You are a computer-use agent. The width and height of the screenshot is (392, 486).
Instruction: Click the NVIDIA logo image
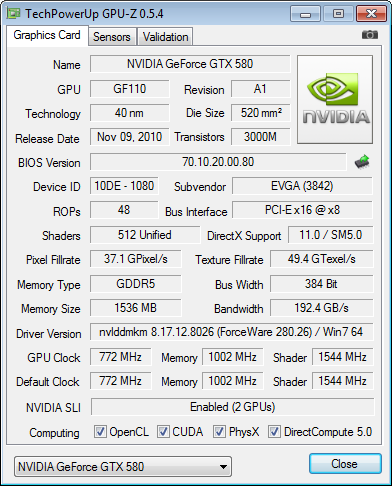pos(335,99)
